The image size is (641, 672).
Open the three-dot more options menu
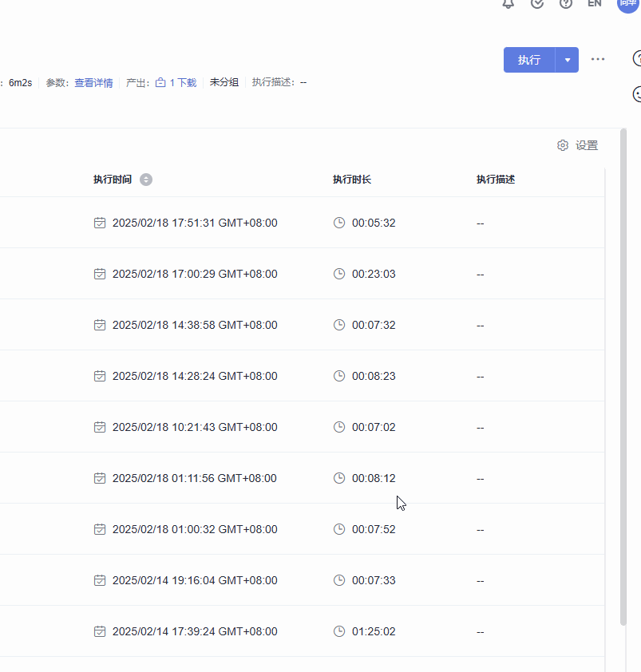[x=598, y=59]
